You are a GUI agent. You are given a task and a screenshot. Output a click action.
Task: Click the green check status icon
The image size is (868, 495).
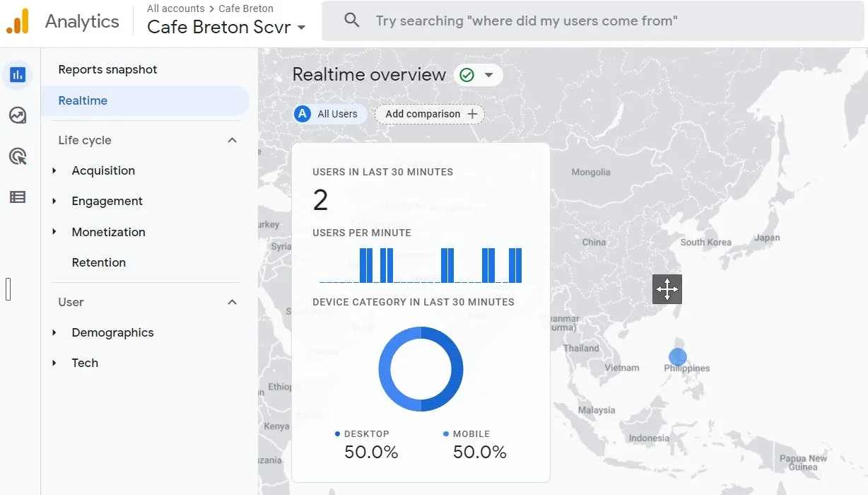tap(467, 75)
